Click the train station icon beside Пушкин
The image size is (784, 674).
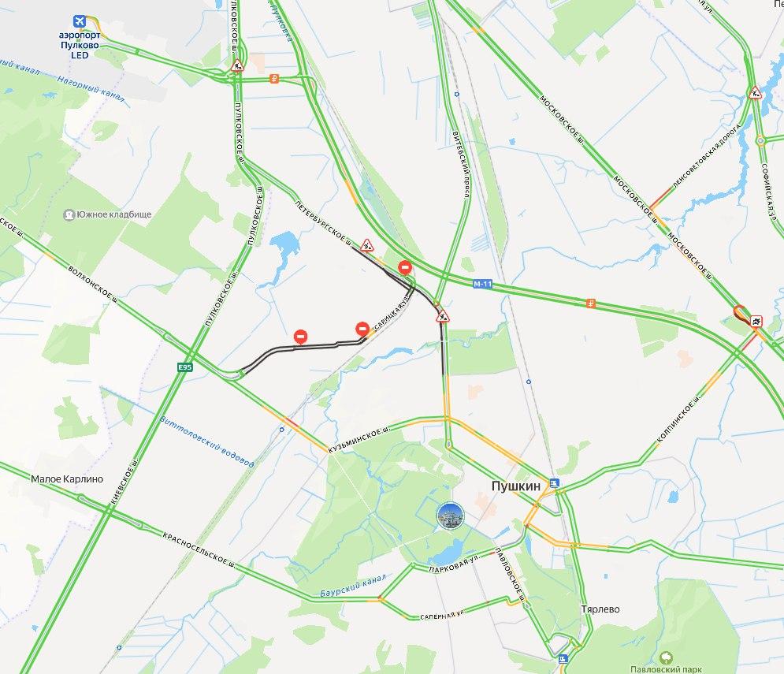click(x=554, y=483)
